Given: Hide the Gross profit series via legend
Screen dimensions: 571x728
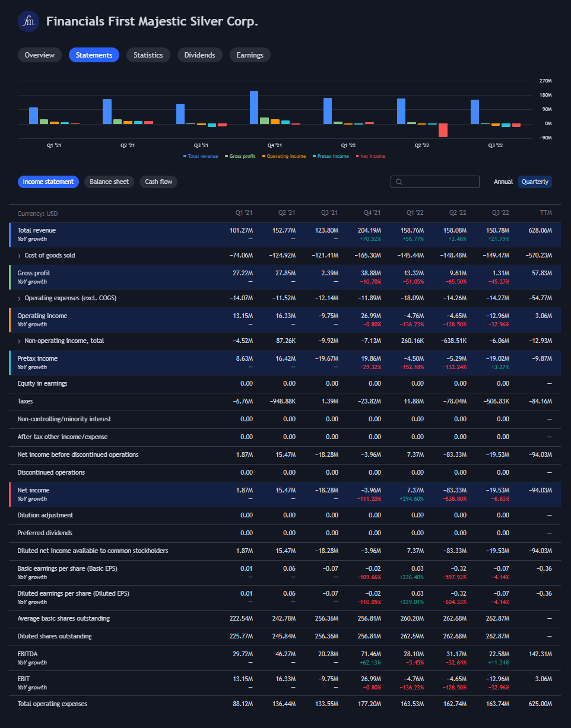Looking at the screenshot, I should (240, 155).
